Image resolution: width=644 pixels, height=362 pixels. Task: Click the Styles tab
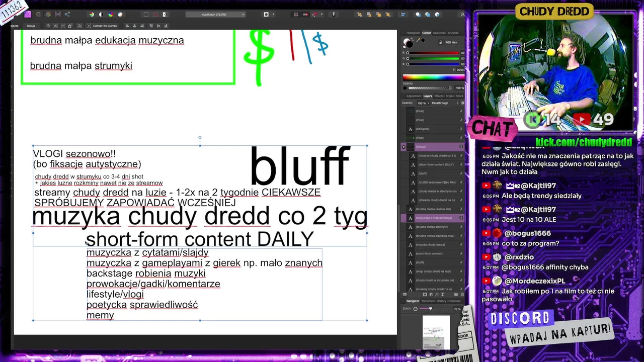(x=450, y=96)
